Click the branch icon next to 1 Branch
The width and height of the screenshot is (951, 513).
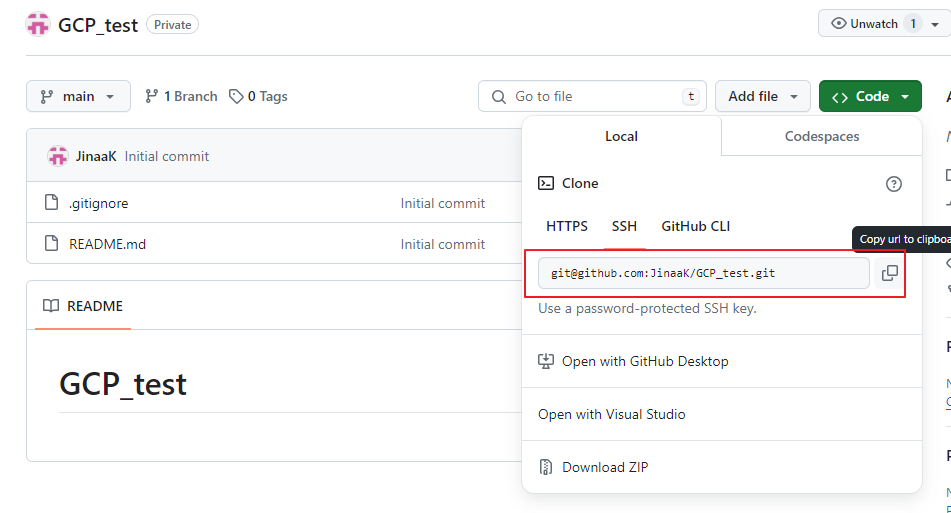[x=152, y=96]
